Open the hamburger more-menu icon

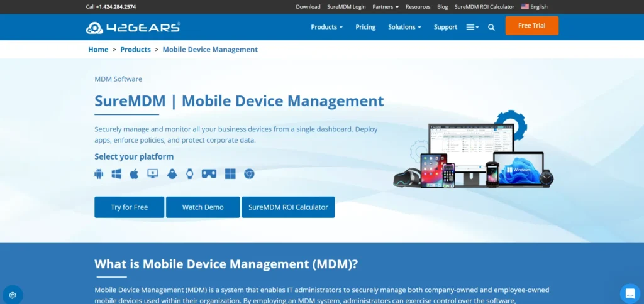(472, 27)
